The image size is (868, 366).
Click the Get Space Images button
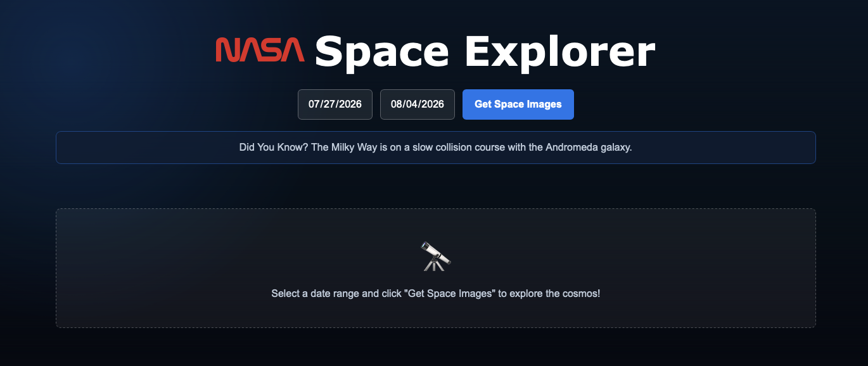pos(518,104)
